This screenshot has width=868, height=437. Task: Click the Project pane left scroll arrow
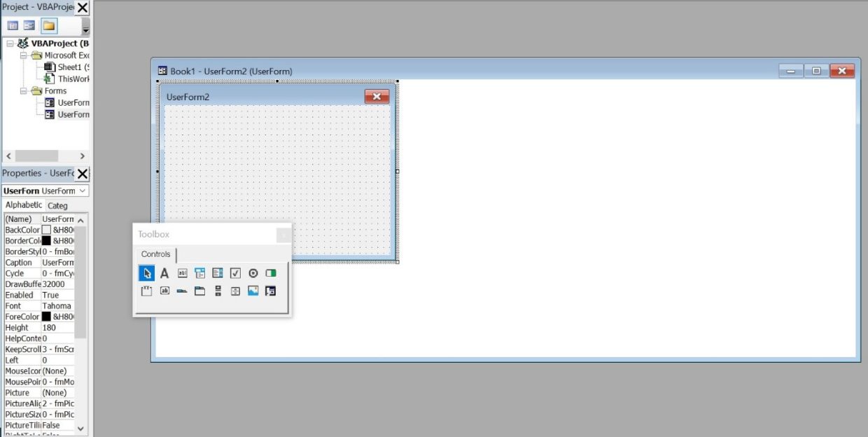tap(8, 156)
